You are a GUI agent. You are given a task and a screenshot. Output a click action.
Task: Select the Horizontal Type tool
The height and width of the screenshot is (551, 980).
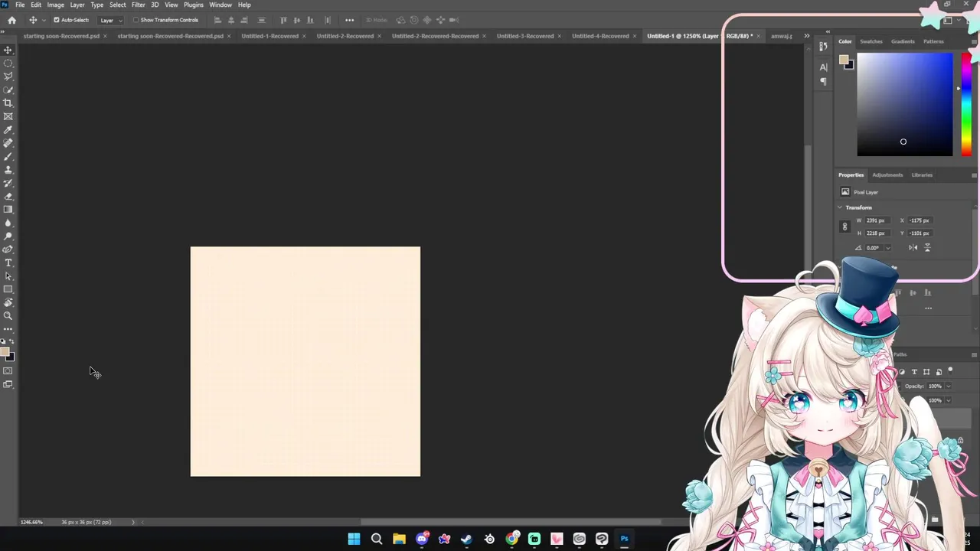pos(8,262)
